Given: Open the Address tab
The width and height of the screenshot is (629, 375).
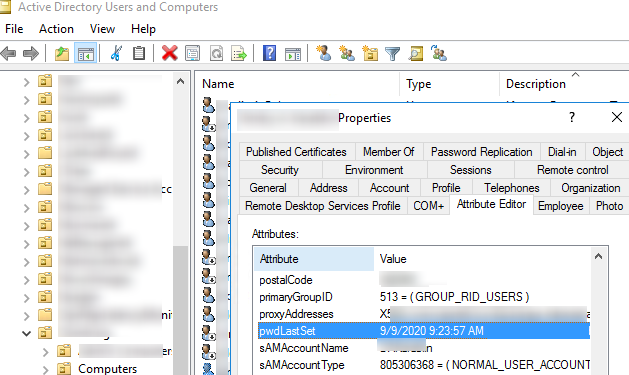Looking at the screenshot, I should pyautogui.click(x=329, y=188).
